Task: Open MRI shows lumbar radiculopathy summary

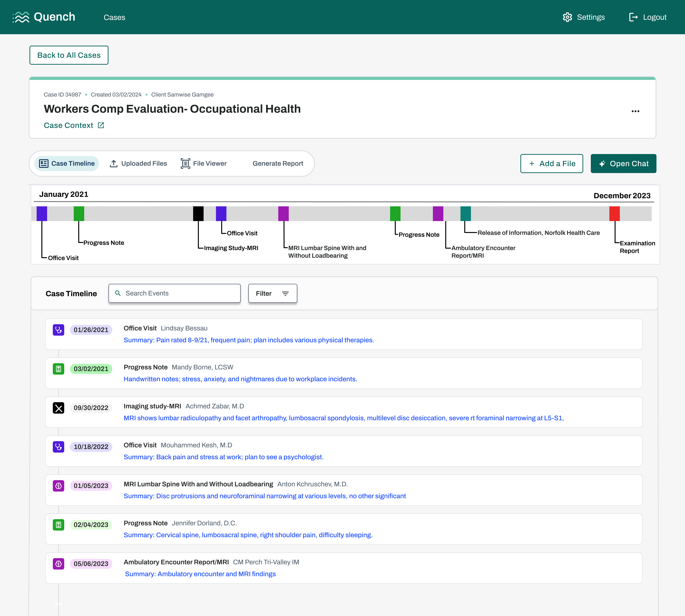Action: 344,418
